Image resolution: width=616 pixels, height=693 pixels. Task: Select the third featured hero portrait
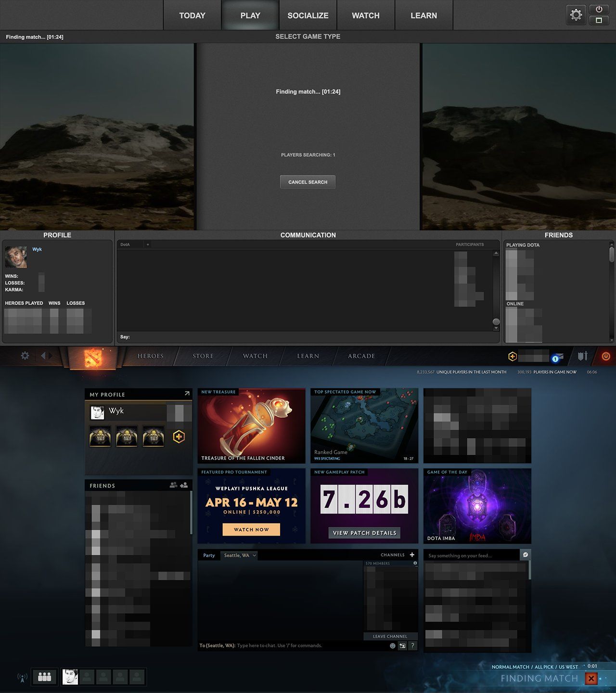coord(153,436)
